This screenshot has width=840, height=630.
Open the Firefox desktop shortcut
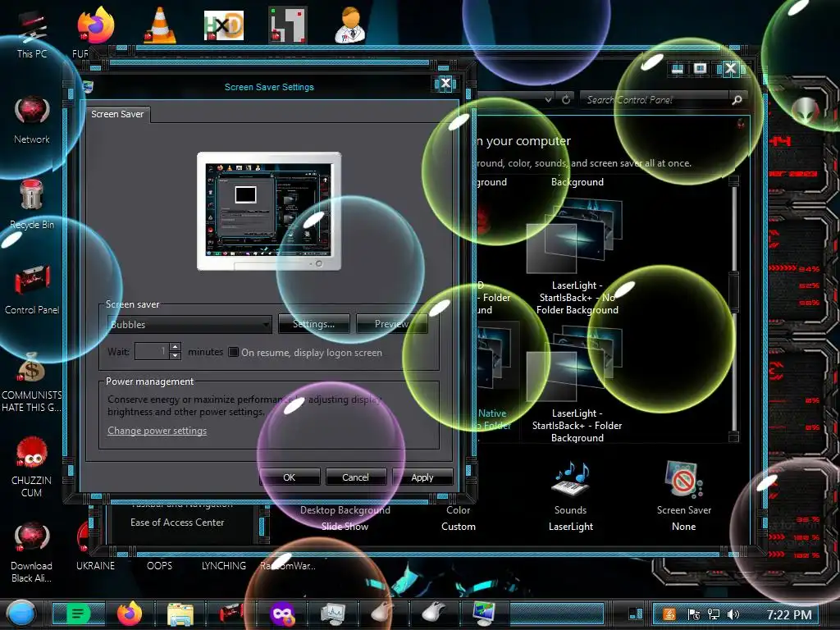point(95,27)
